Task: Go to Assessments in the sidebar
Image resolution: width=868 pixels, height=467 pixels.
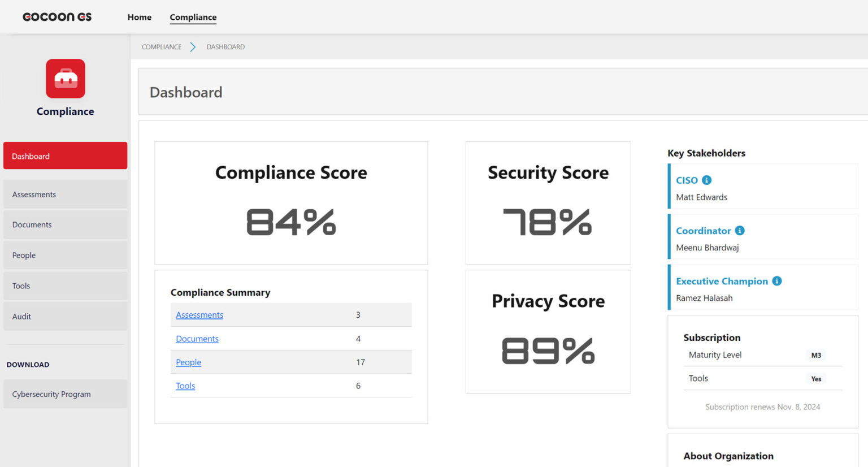Action: pyautogui.click(x=65, y=194)
